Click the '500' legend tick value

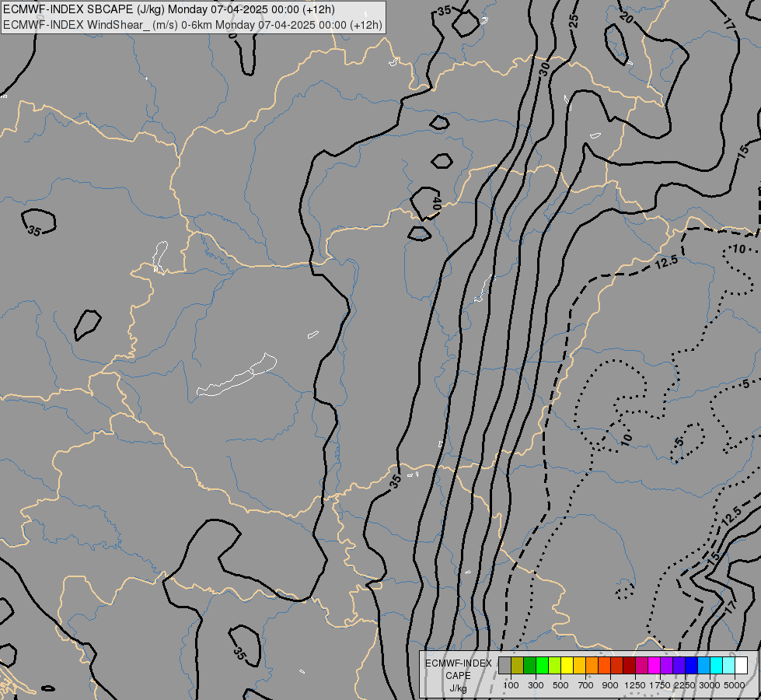pos(560,685)
